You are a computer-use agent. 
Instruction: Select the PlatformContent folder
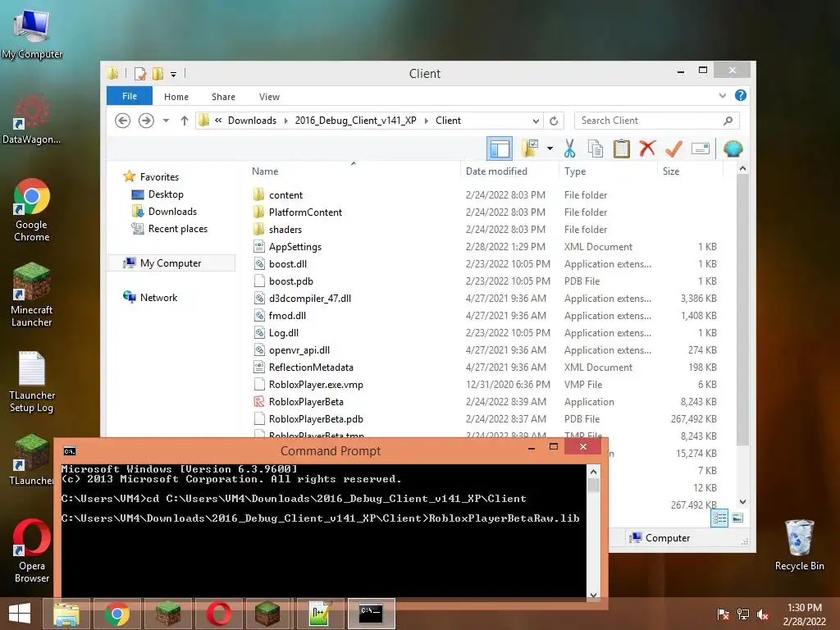pos(305,212)
